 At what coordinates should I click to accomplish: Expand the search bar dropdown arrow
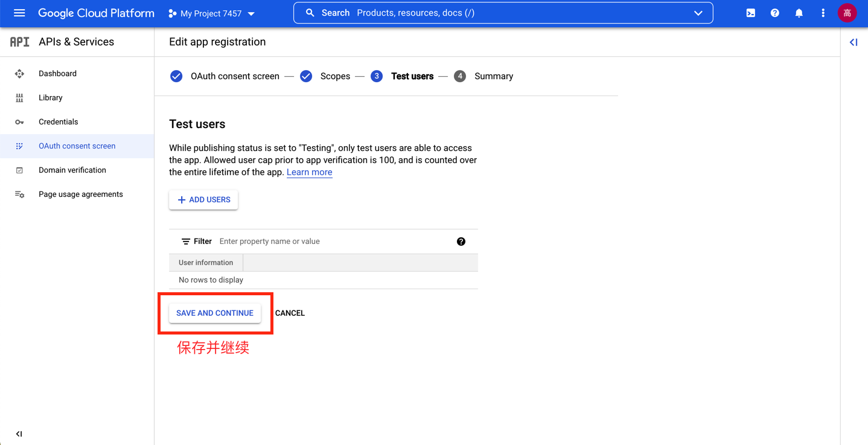pos(698,13)
